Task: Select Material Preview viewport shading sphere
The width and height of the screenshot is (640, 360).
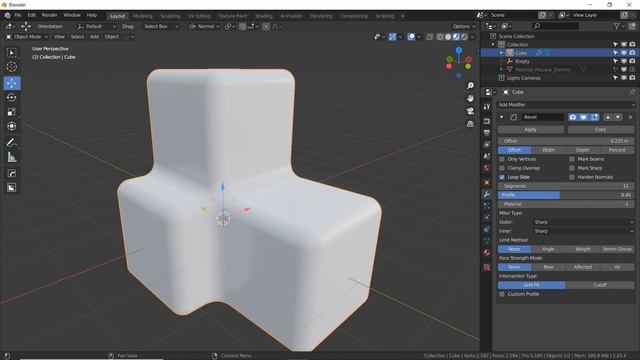Action: point(456,37)
